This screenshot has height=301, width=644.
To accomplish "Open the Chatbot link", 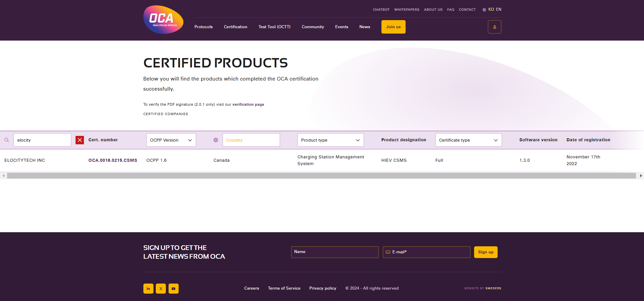I will click(x=381, y=10).
